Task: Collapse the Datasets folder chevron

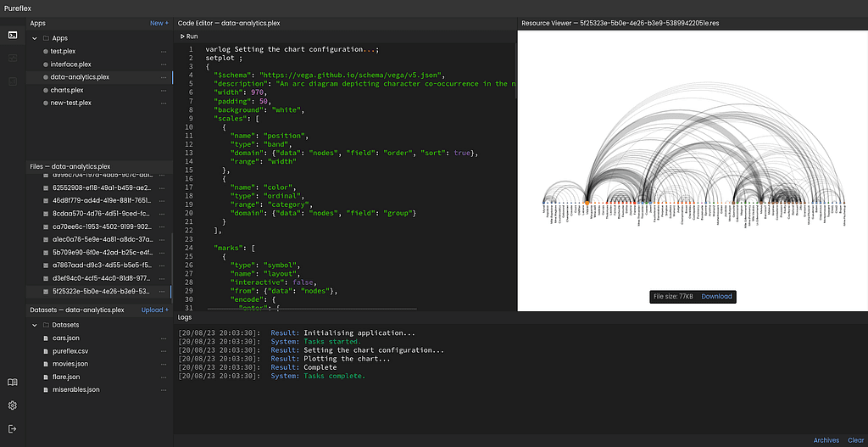Action: point(34,325)
